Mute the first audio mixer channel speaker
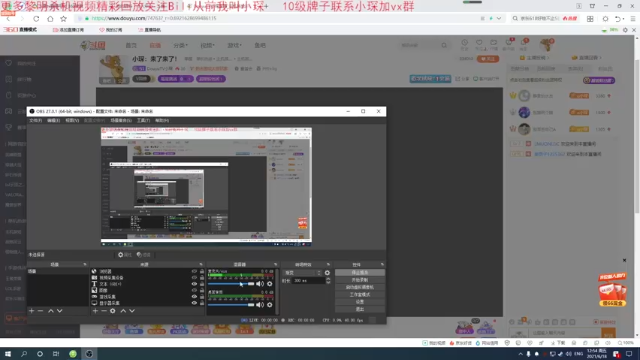 tap(260, 284)
